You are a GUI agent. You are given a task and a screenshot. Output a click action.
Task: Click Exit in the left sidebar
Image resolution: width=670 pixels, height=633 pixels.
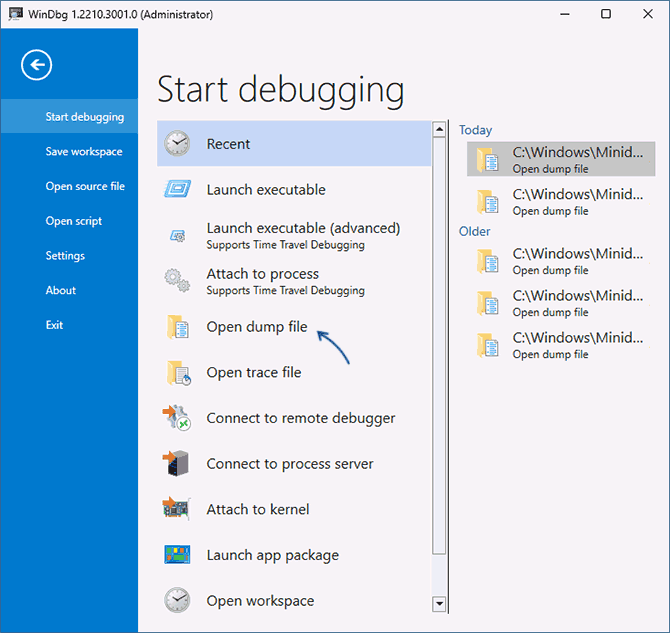54,325
